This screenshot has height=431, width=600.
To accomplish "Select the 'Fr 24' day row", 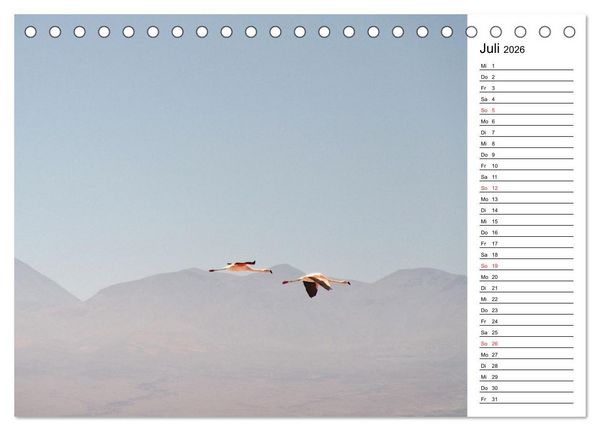I will tap(527, 321).
